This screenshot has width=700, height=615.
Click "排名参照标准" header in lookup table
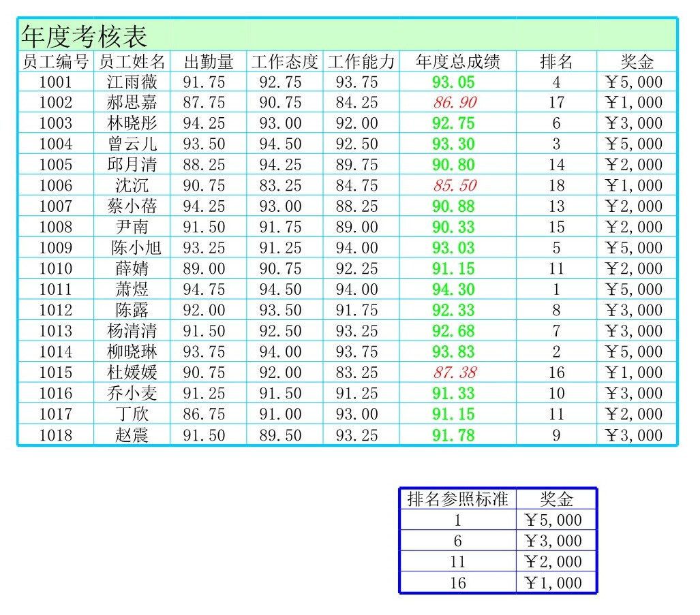point(457,499)
